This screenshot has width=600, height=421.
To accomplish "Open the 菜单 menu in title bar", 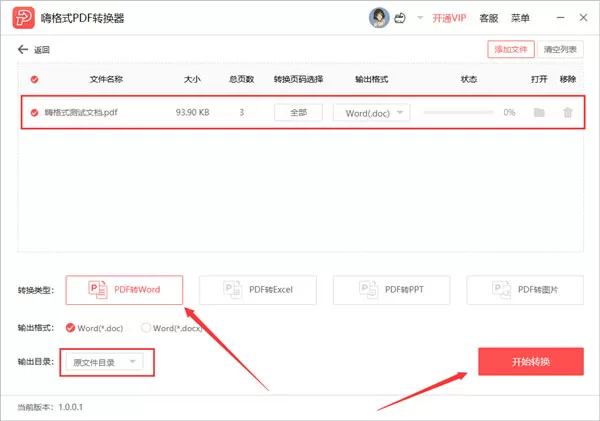I will pos(520,18).
